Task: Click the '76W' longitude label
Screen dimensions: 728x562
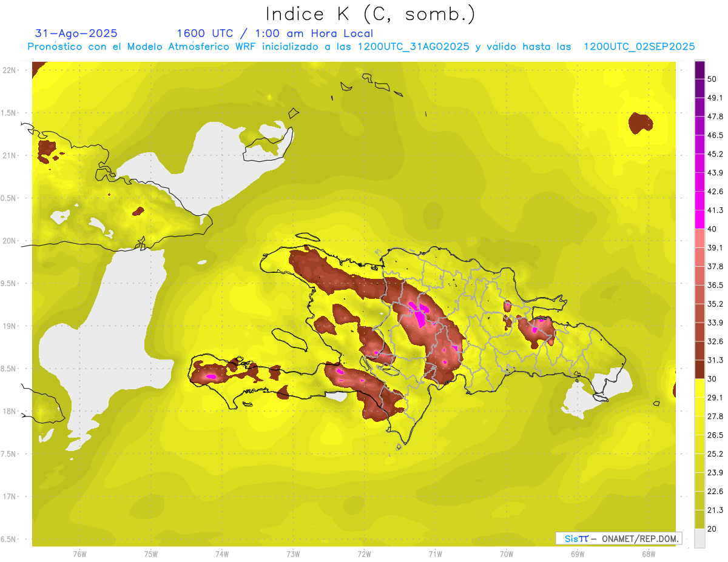Action: tap(79, 554)
